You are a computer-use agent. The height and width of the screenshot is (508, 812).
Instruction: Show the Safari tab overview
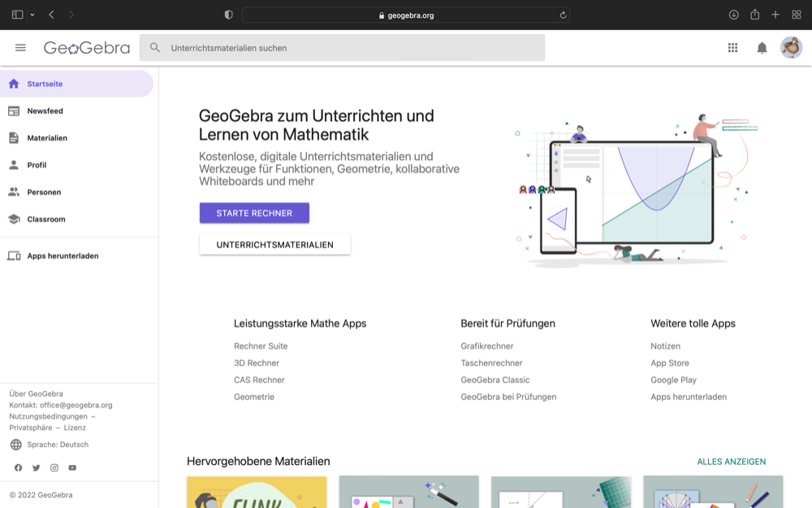(797, 15)
